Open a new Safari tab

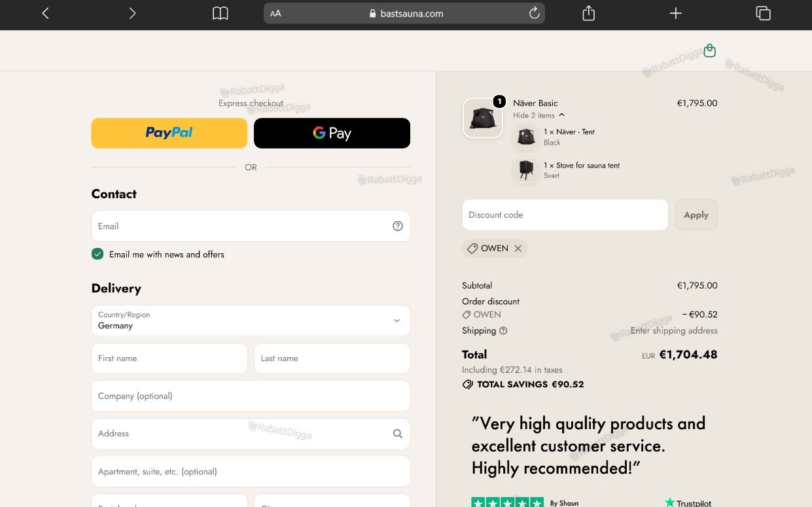coord(676,13)
